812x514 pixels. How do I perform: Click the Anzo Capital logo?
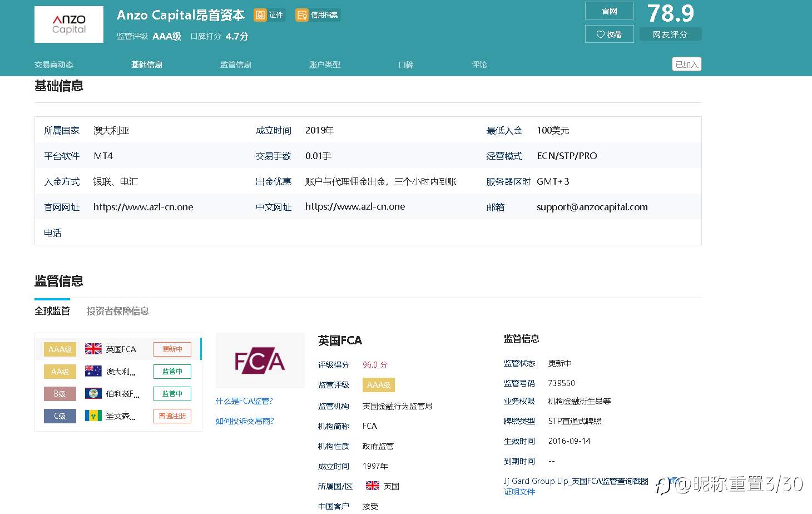(x=69, y=24)
